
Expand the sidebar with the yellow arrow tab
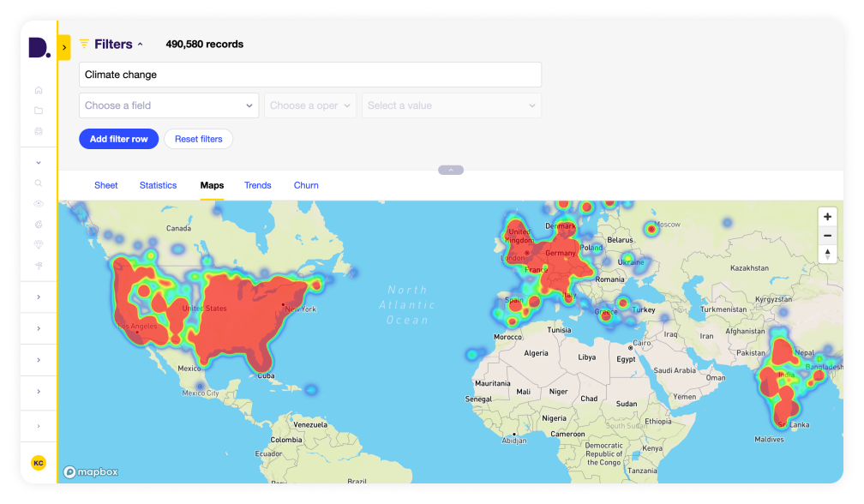[64, 48]
